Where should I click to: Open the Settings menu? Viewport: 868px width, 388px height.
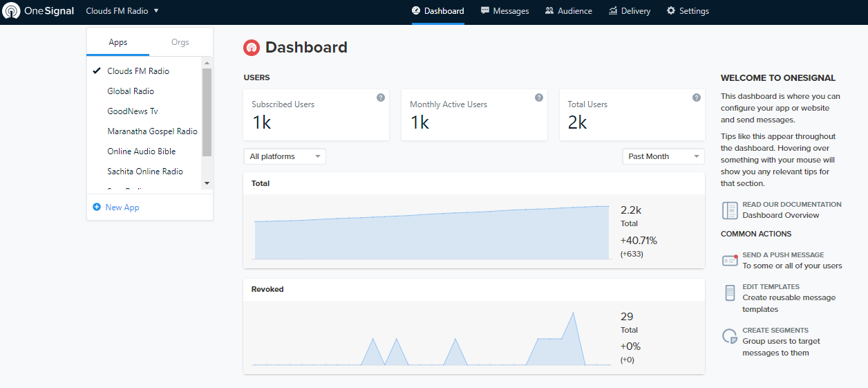tap(688, 11)
